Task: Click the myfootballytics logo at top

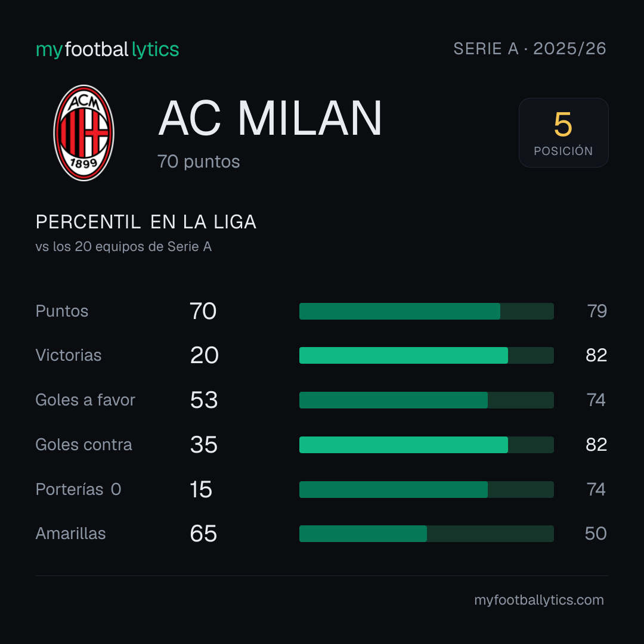Action: 107,49
